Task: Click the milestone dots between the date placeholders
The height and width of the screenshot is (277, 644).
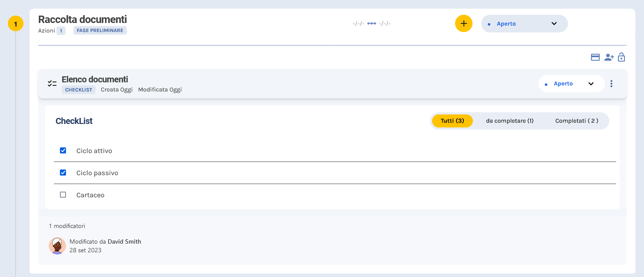Action: (371, 23)
